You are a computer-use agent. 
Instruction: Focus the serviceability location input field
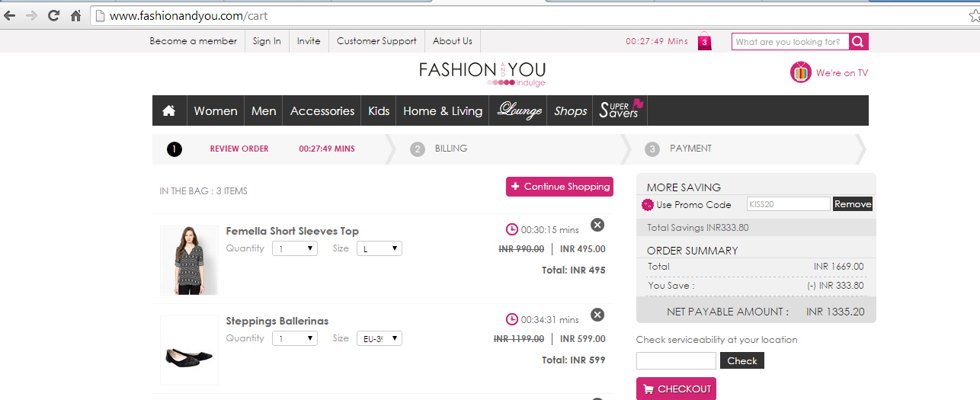coord(676,361)
